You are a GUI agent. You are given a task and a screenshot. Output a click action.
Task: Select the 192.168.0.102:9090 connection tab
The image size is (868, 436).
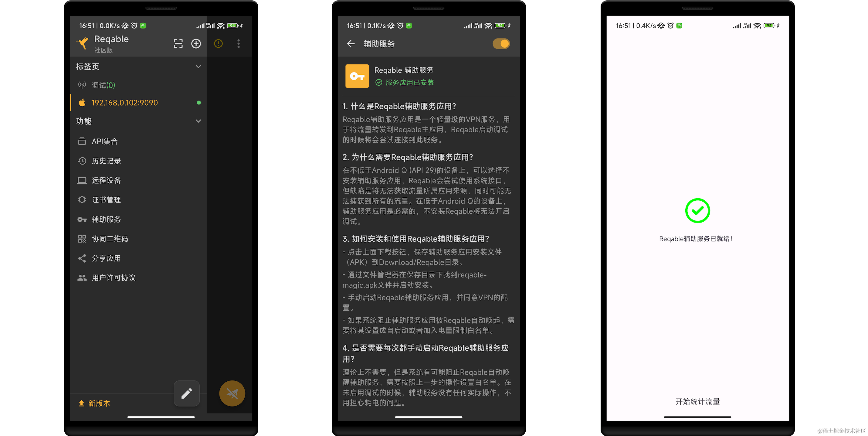point(125,103)
